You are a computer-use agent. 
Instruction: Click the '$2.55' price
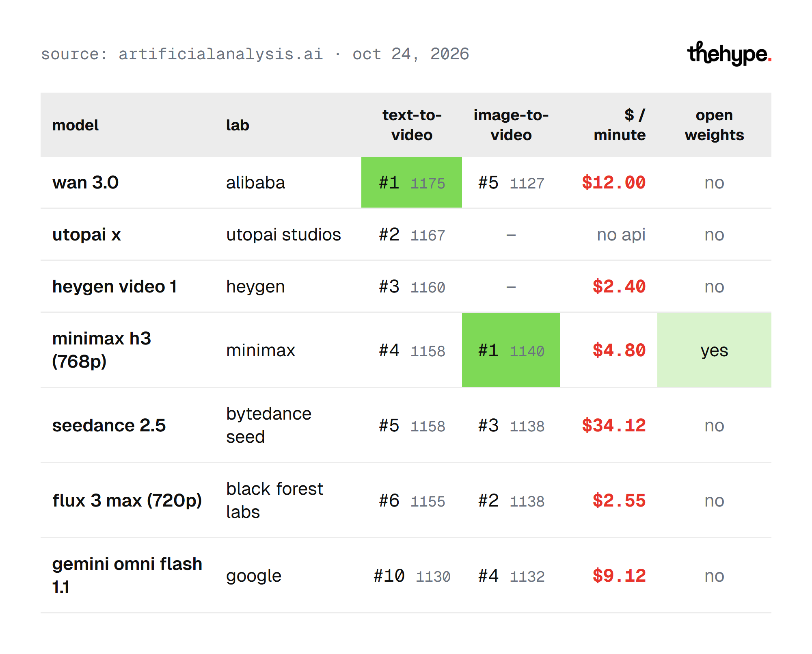619,500
